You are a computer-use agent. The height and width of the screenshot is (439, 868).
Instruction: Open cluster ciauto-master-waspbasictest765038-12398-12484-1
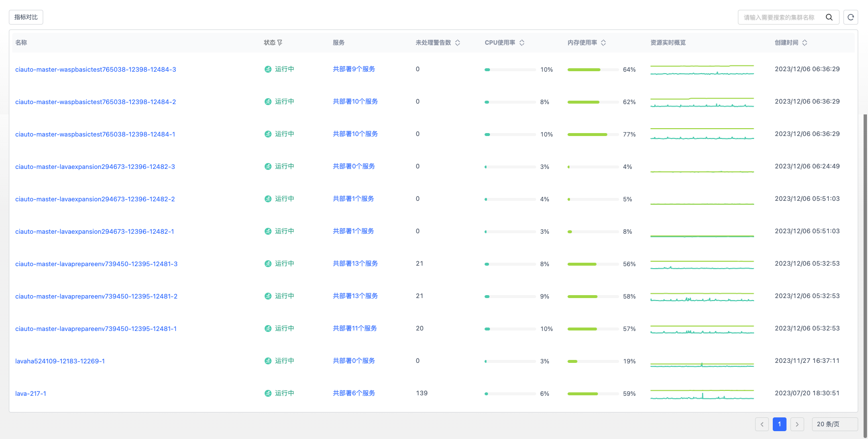click(95, 134)
